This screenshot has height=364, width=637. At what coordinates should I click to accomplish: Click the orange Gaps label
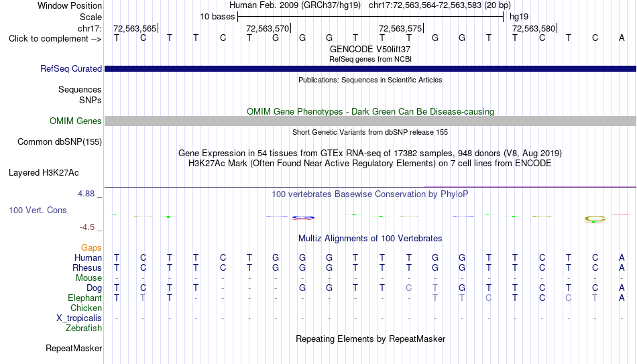(x=91, y=248)
